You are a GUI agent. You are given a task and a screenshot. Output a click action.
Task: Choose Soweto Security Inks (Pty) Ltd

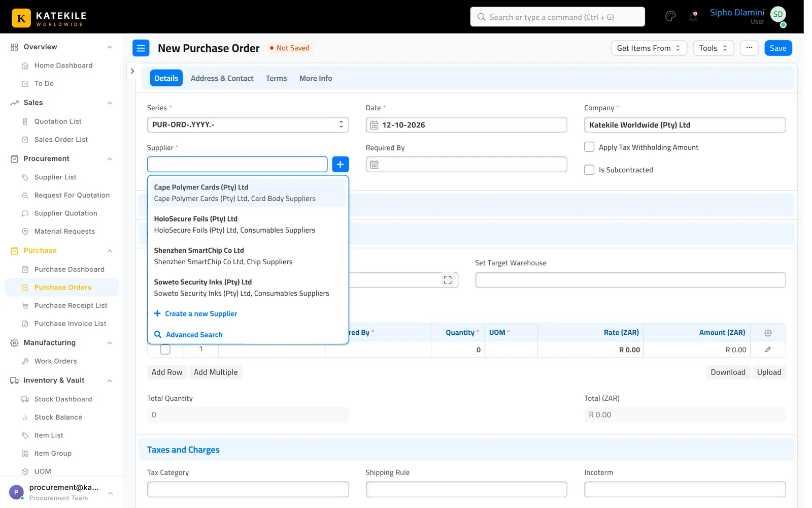[248, 288]
